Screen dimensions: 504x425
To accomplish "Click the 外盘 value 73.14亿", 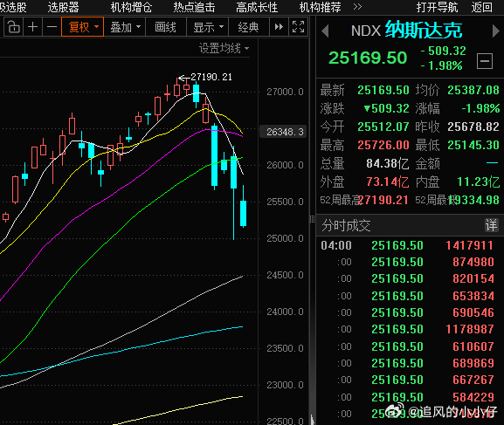I will tap(388, 182).
